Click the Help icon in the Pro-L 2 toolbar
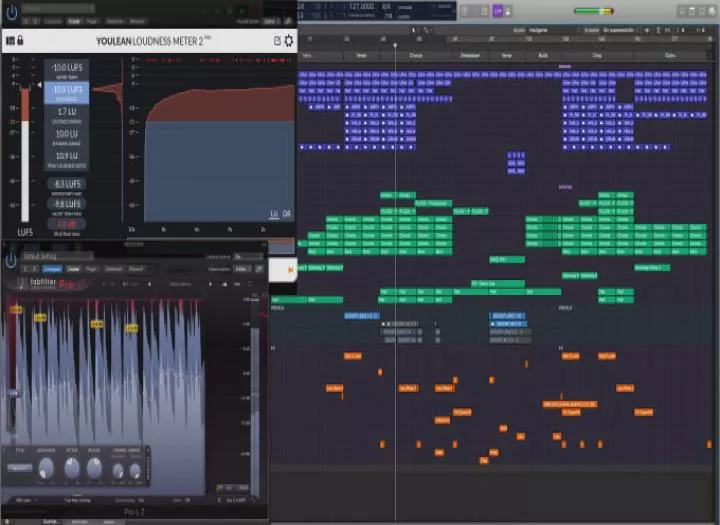Viewport: 720px width, 525px height. point(237,284)
